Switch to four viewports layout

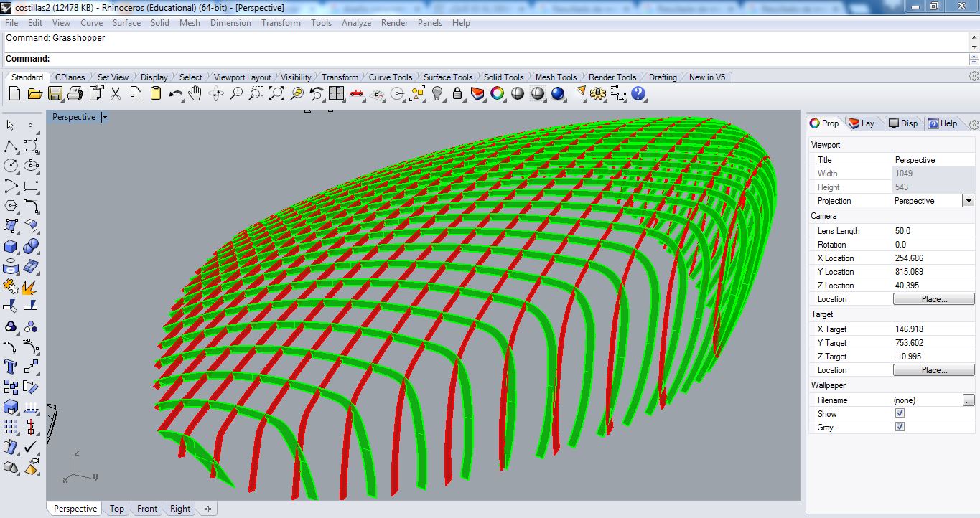pyautogui.click(x=335, y=93)
